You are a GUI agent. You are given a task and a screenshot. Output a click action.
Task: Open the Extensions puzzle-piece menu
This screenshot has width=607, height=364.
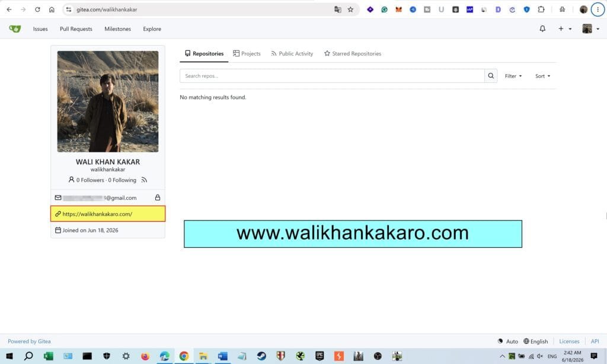(x=541, y=9)
